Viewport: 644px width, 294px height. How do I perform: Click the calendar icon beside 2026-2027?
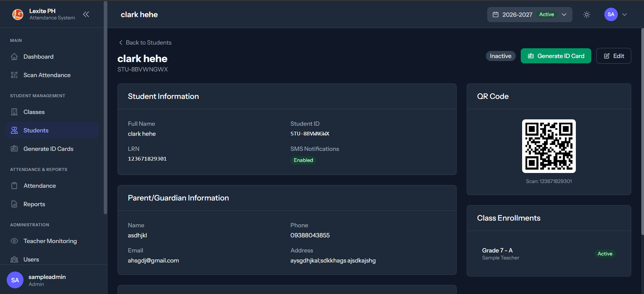[496, 14]
